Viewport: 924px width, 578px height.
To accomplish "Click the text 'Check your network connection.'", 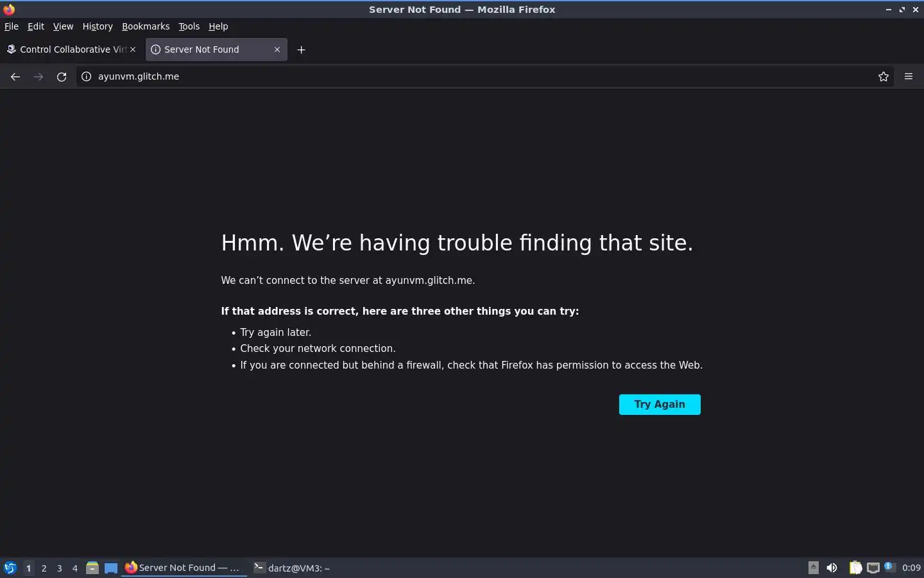I will point(318,349).
